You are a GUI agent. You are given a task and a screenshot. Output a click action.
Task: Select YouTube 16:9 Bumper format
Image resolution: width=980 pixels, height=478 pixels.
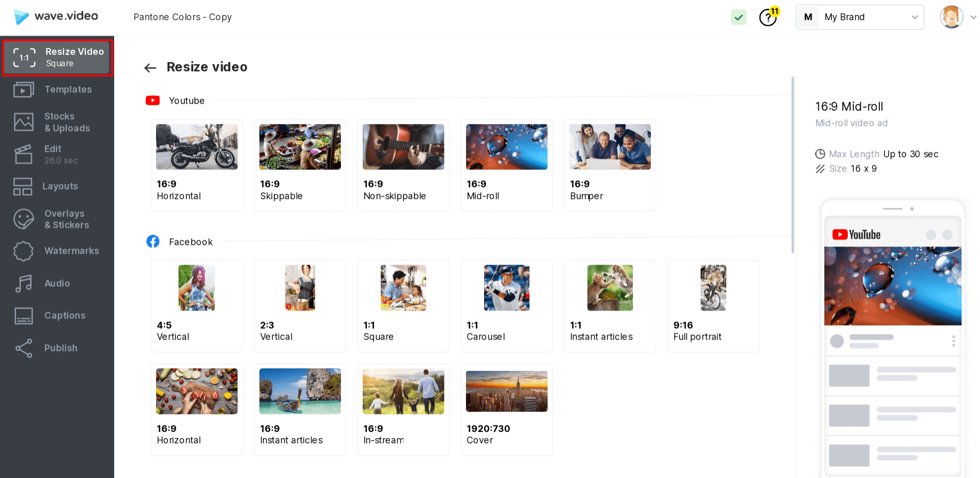click(610, 165)
